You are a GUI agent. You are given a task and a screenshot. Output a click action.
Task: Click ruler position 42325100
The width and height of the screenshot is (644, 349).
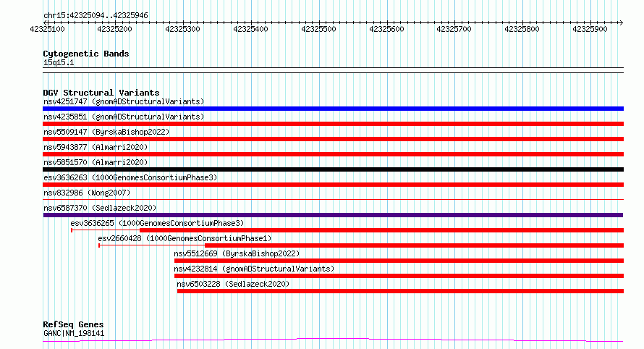[x=47, y=29]
